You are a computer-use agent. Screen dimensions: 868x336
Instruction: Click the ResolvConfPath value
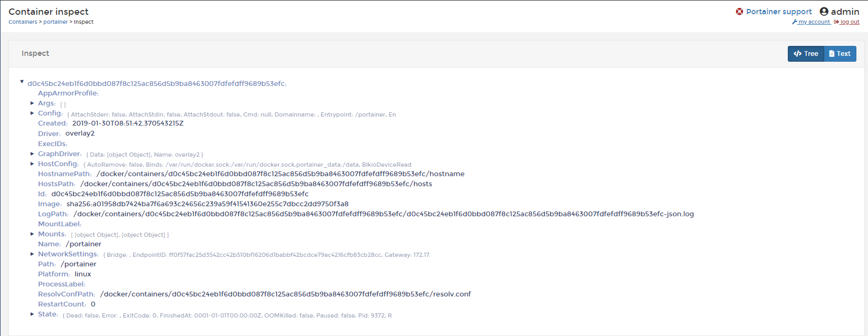(x=285, y=294)
